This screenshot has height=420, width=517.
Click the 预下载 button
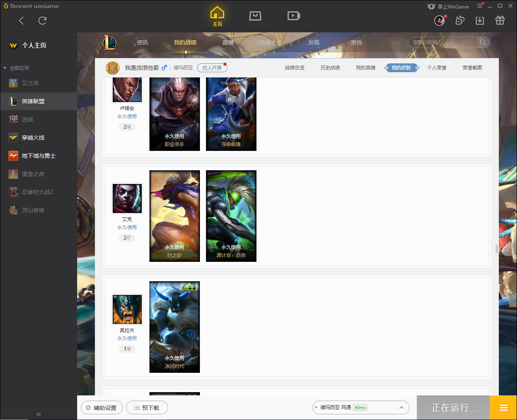click(147, 407)
